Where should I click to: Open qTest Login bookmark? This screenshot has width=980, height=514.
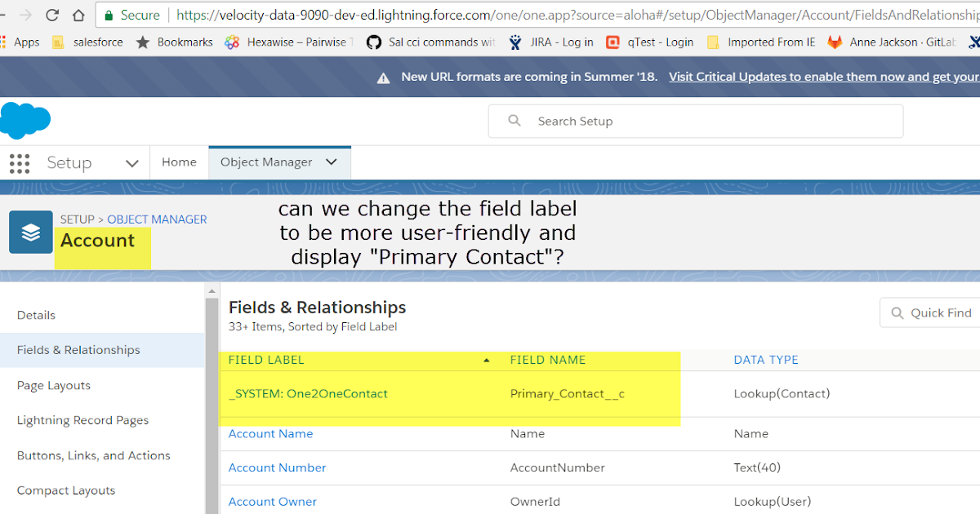click(649, 42)
